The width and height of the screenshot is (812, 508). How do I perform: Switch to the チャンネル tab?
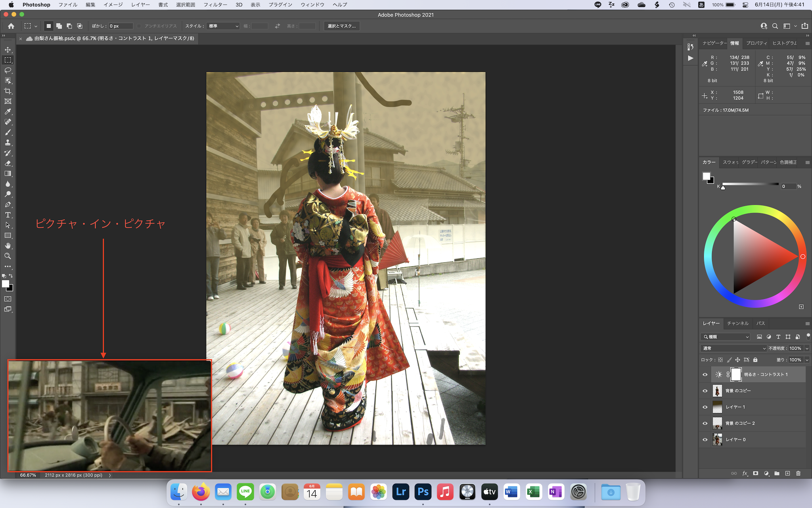[737, 323]
